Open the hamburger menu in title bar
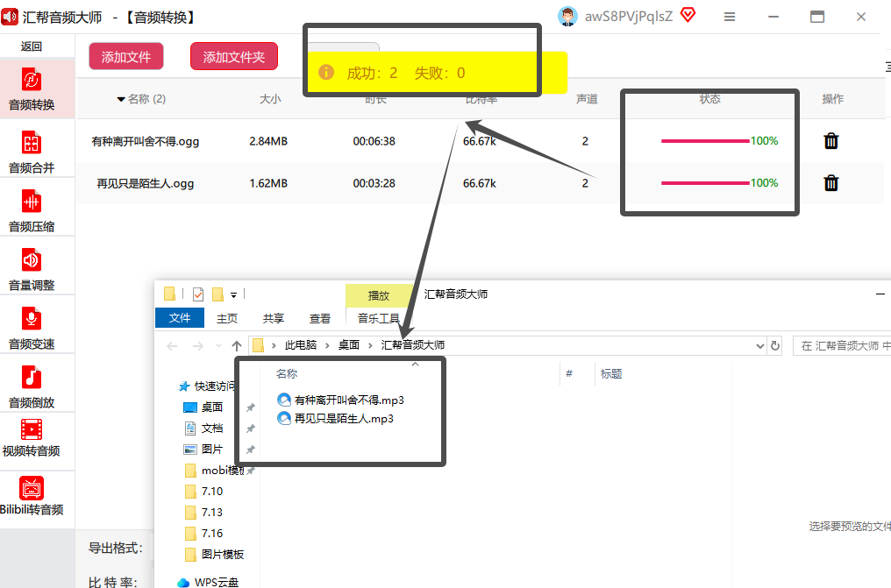The width and height of the screenshot is (891, 588). tap(730, 17)
